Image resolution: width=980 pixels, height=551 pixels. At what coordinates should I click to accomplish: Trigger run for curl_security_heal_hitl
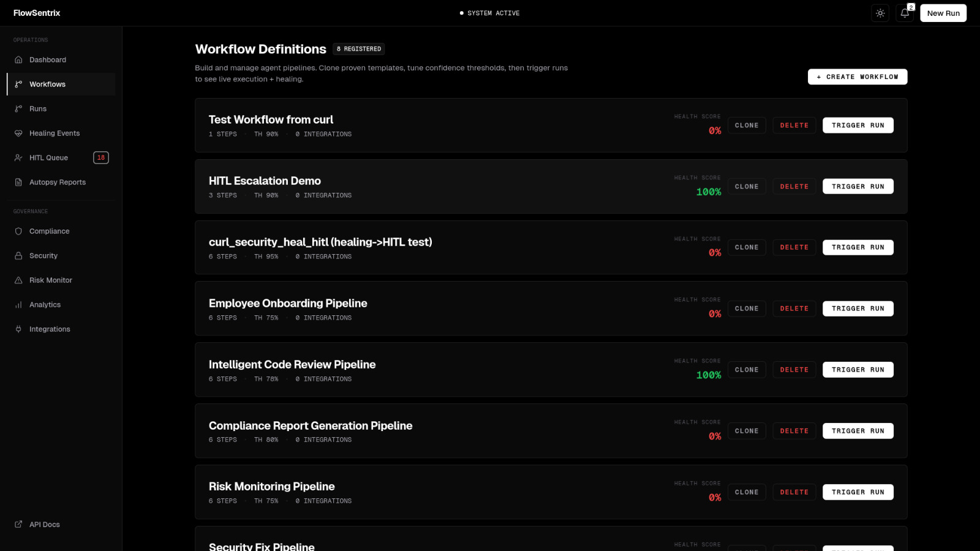pos(858,247)
